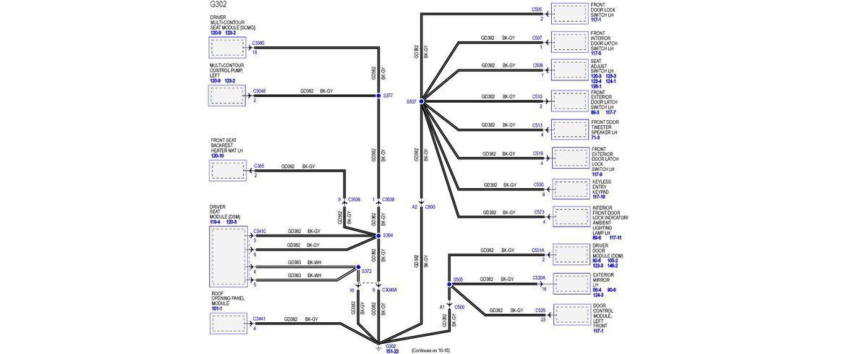The height and width of the screenshot is (354, 868).
Task: Follow reference 124-1 under Seat Adjust Switch LH
Action: point(610,81)
